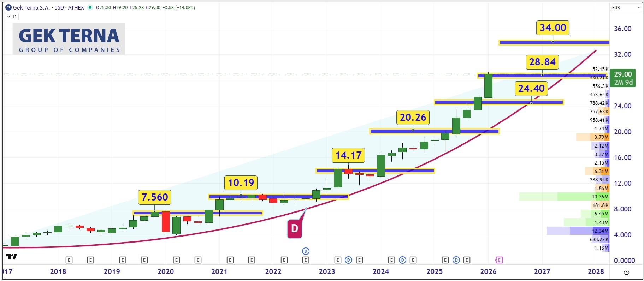Click the green market status dot beside ATHEX
The width and height of the screenshot is (644, 281).
90,7
